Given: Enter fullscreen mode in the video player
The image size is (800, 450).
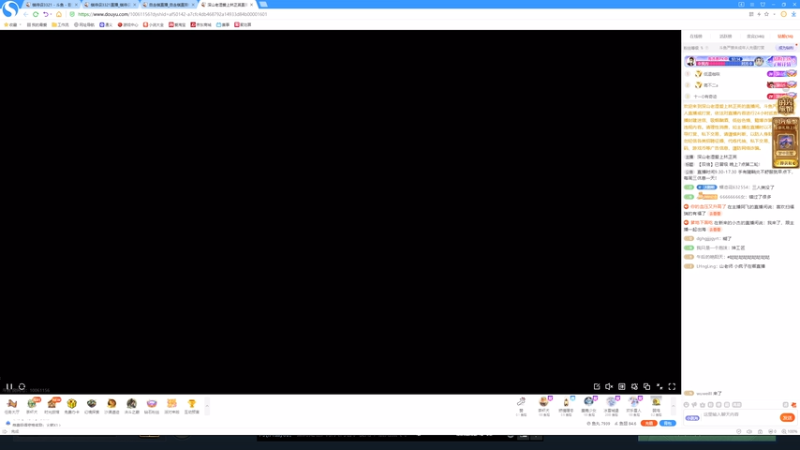Looking at the screenshot, I should coord(672,387).
